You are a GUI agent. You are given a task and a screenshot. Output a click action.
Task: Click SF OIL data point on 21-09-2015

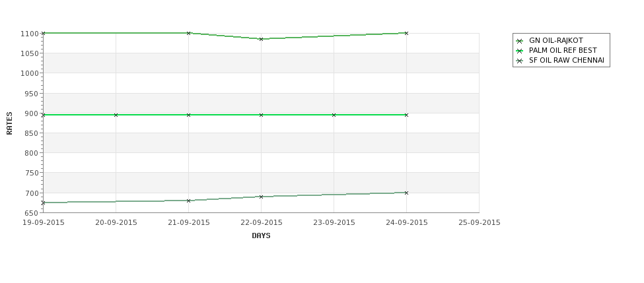pos(188,201)
